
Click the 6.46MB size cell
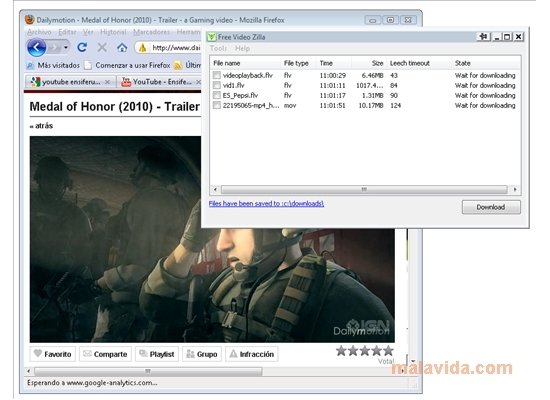click(372, 75)
